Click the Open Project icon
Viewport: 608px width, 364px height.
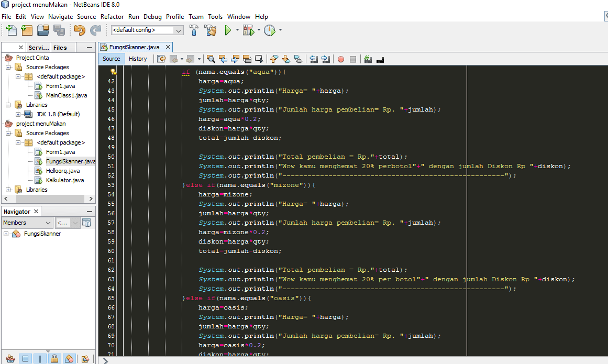click(x=43, y=30)
